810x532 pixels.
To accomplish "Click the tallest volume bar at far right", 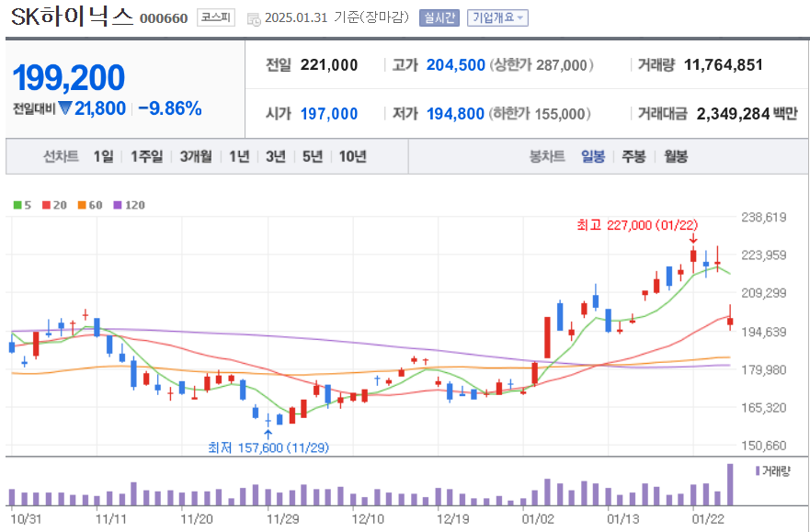I will click(x=730, y=484).
